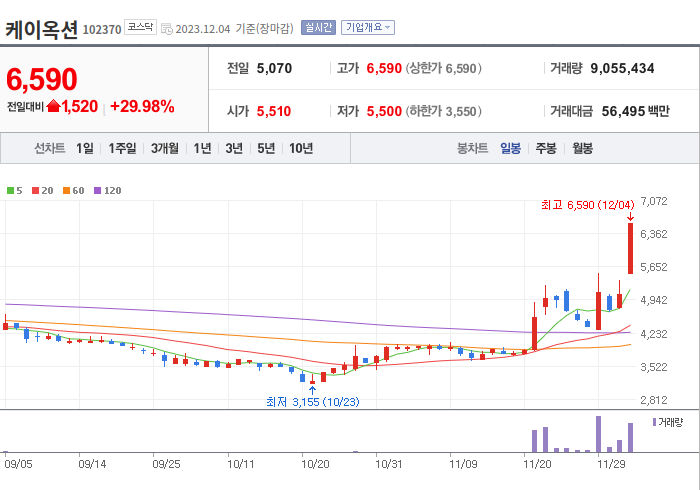Click the 시가 value 5,510
This screenshot has height=490, width=700.
coord(274,111)
